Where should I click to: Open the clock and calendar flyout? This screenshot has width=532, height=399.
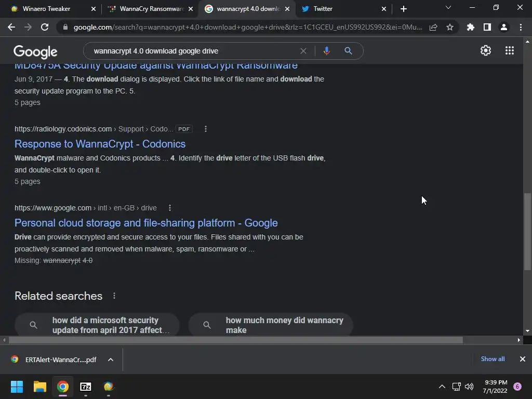click(495, 387)
